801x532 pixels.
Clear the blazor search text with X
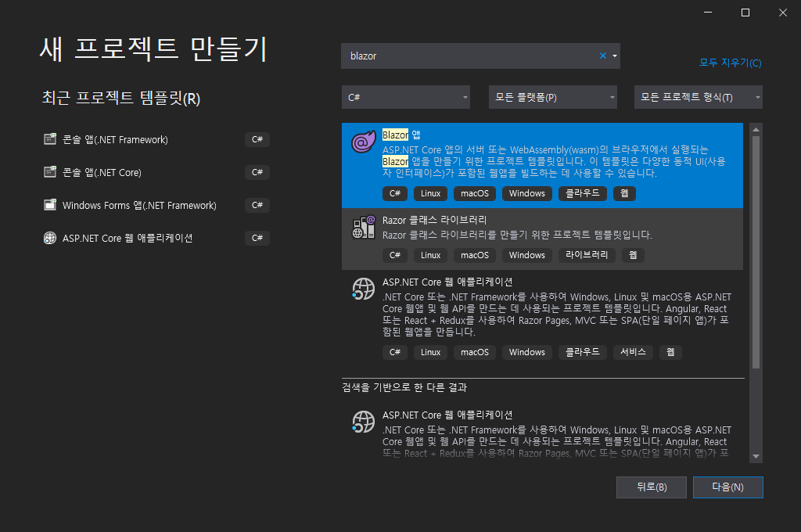(x=603, y=56)
